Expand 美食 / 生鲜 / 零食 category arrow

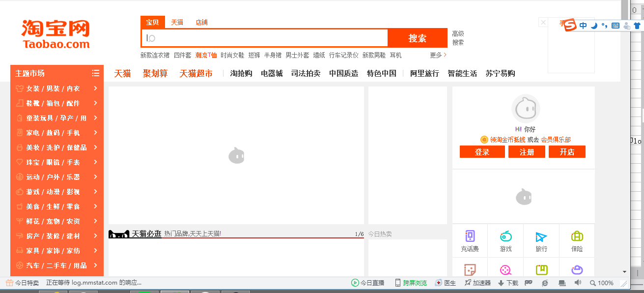[x=96, y=206]
